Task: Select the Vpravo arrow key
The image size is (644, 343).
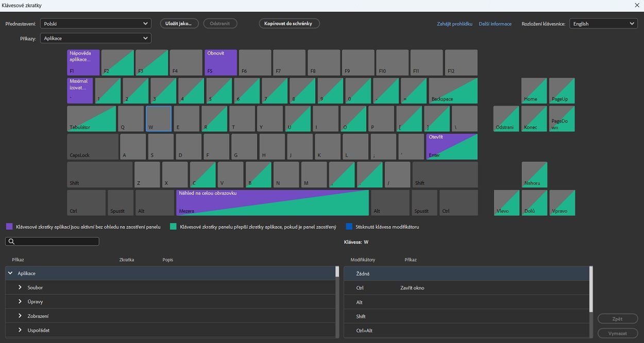Action: [562, 203]
